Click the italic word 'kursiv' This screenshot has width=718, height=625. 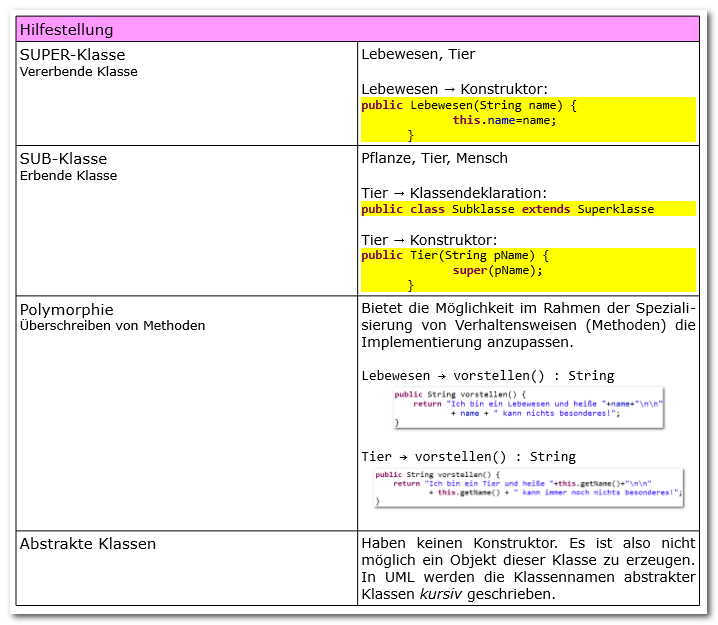coord(441,594)
